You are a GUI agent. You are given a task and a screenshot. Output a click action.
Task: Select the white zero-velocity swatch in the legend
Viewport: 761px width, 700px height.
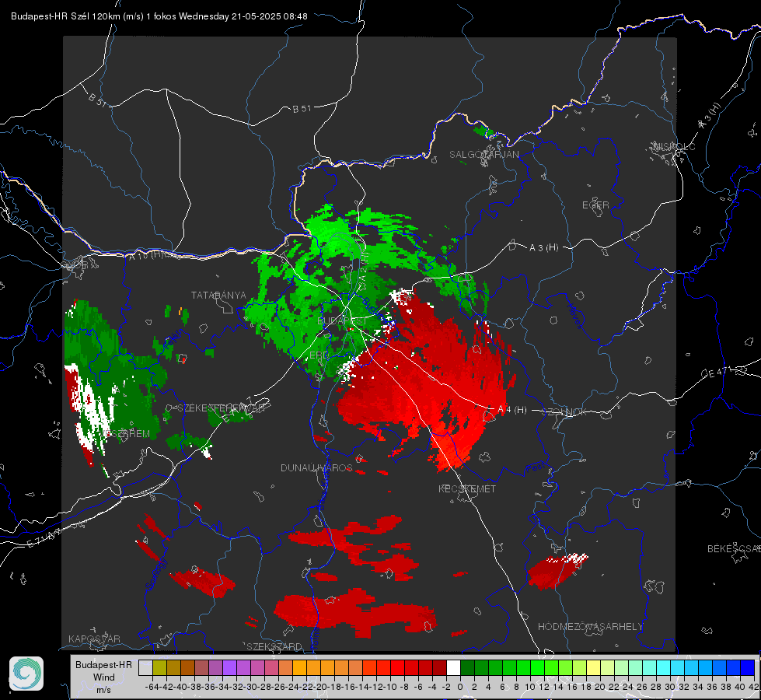pos(453,667)
